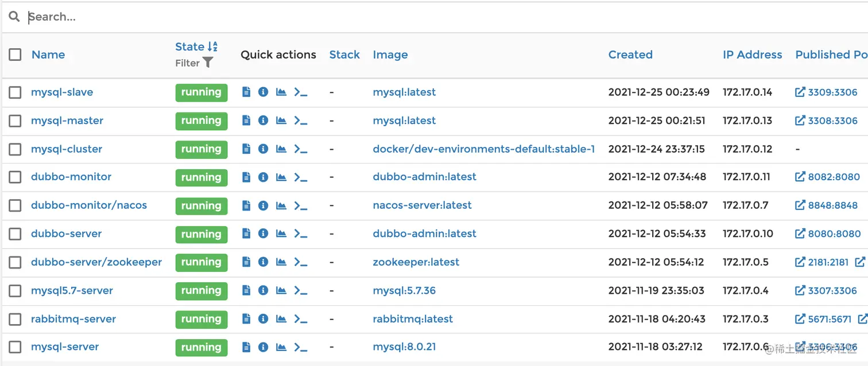Check the checkbox next to mysql-slave
The image size is (868, 366).
click(15, 92)
